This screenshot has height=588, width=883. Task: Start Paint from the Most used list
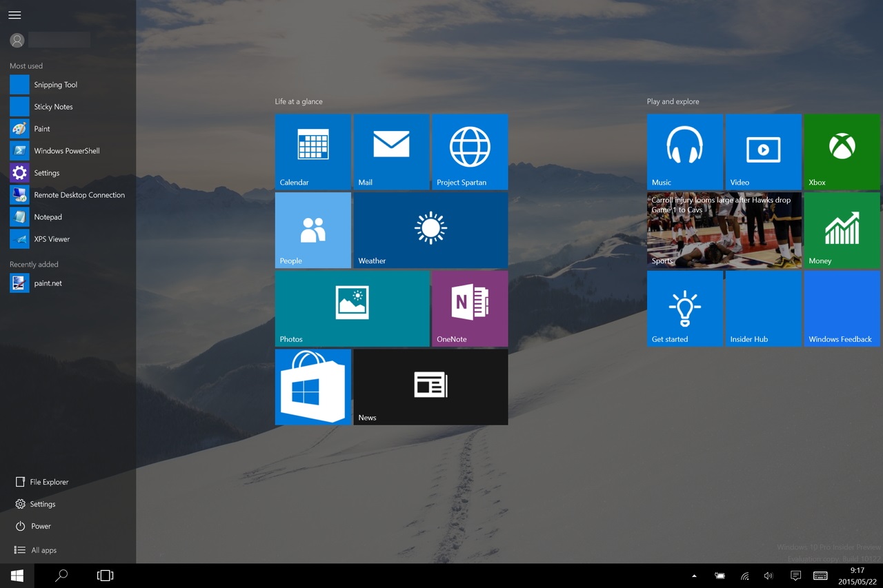click(x=68, y=129)
